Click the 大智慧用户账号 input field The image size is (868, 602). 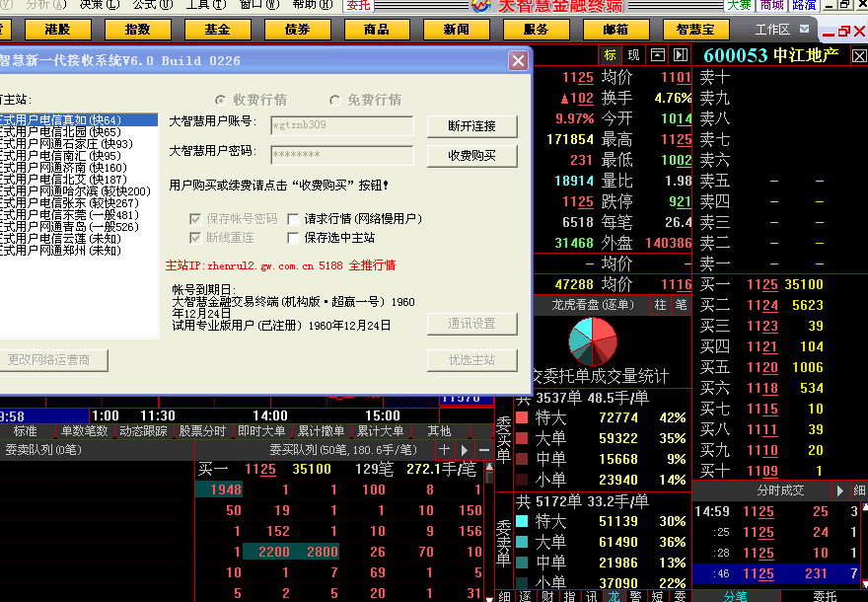341,125
